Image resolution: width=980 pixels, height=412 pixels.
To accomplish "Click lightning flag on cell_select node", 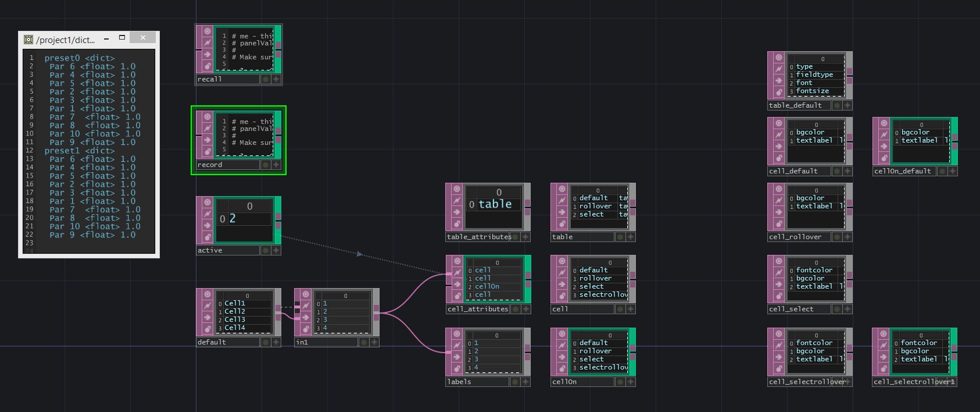I will coord(779,272).
